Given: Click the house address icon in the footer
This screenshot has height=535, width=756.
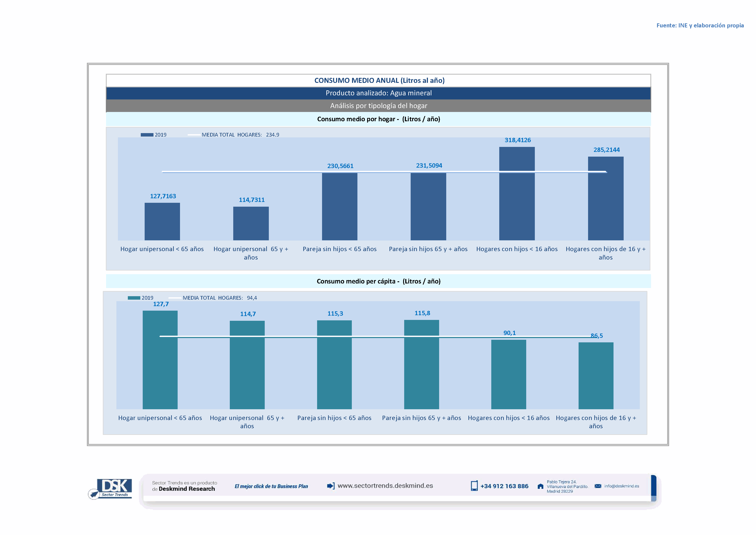Looking at the screenshot, I should pos(540,486).
